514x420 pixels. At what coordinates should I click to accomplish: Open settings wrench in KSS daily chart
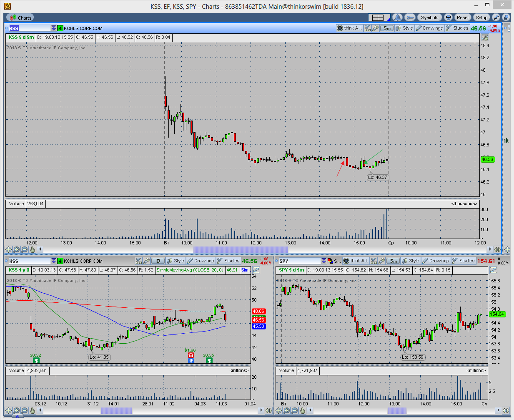tap(147, 261)
